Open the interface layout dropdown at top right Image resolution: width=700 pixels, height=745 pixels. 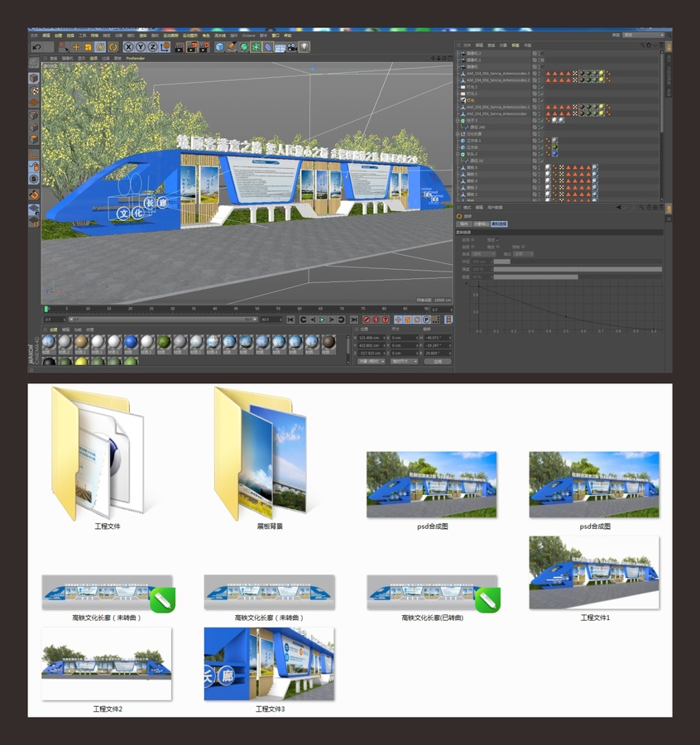[644, 35]
